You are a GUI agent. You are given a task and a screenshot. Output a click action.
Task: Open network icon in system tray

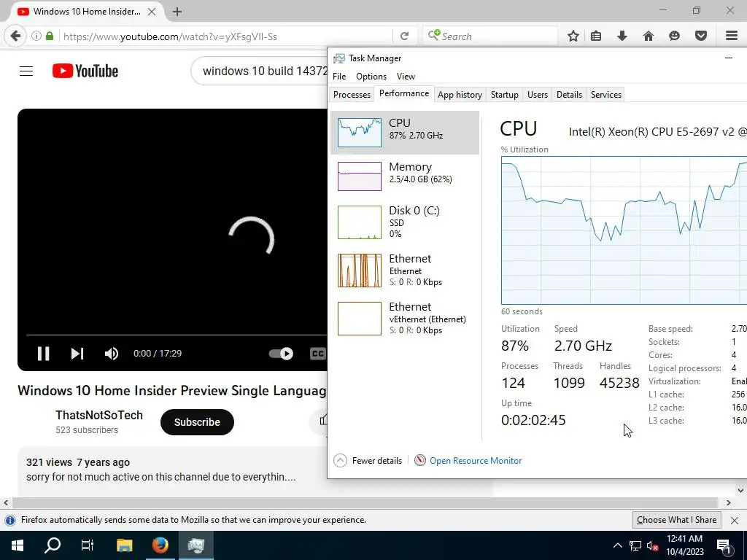click(635, 545)
